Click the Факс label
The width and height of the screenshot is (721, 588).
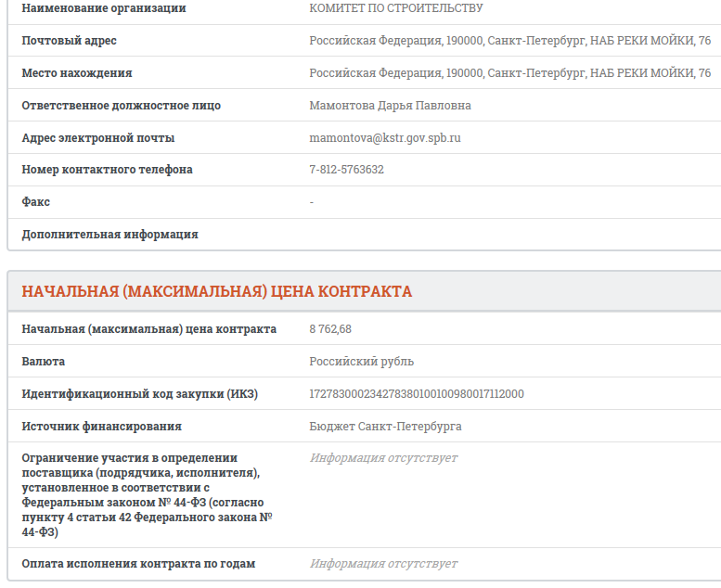pos(35,202)
